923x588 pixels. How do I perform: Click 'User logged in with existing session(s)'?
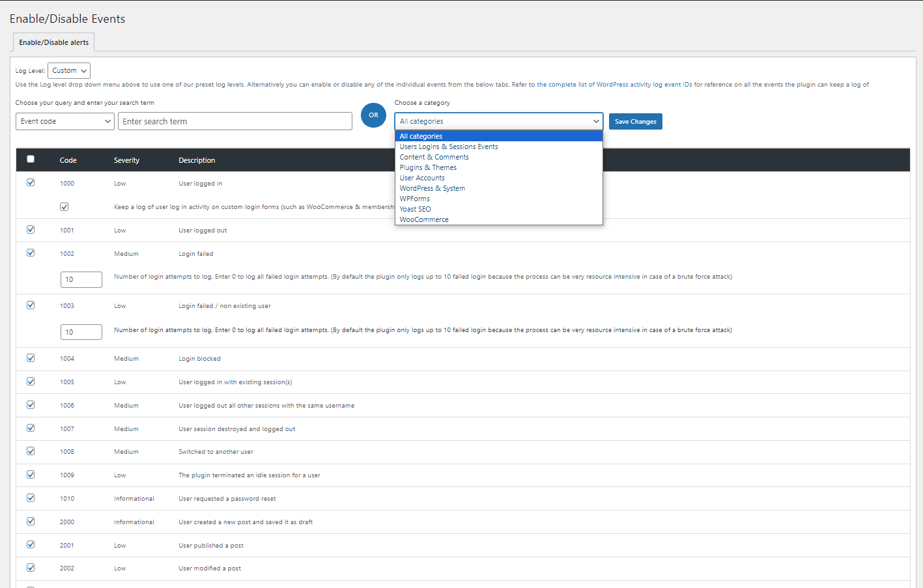pos(235,382)
